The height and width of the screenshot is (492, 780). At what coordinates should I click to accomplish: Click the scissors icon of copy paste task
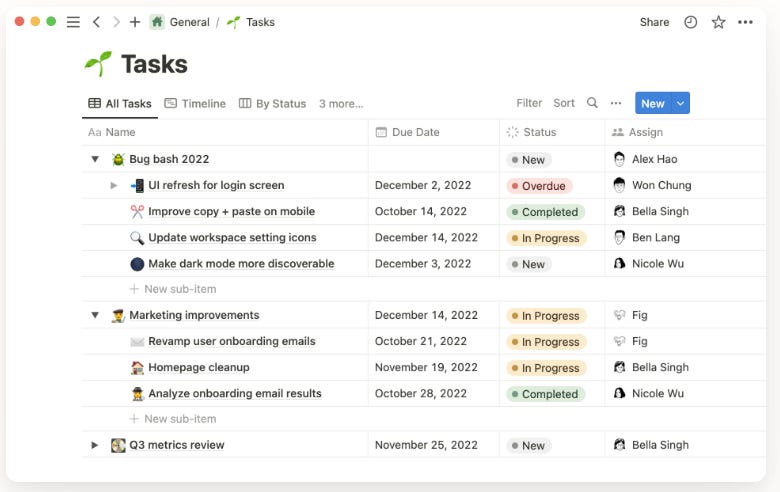137,211
